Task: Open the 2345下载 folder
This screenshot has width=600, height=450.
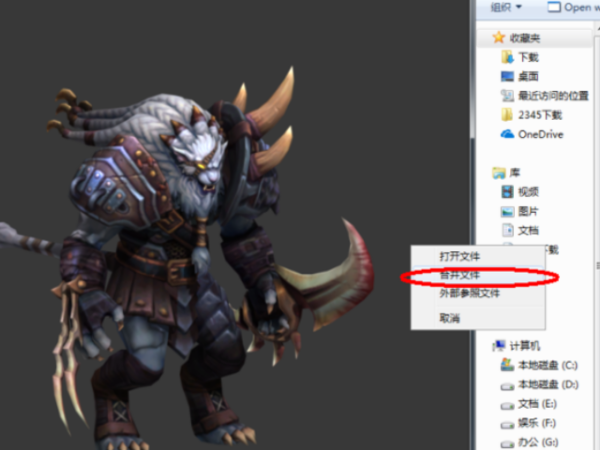Action: click(x=540, y=115)
